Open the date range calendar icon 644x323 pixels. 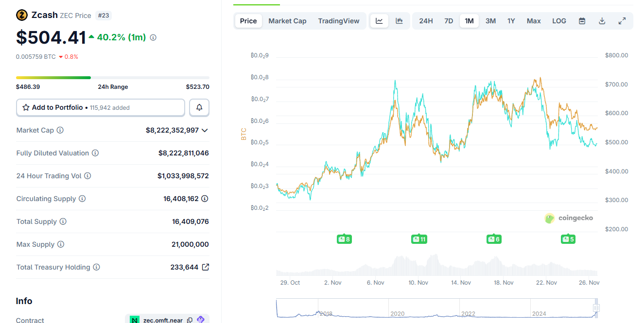[582, 20]
